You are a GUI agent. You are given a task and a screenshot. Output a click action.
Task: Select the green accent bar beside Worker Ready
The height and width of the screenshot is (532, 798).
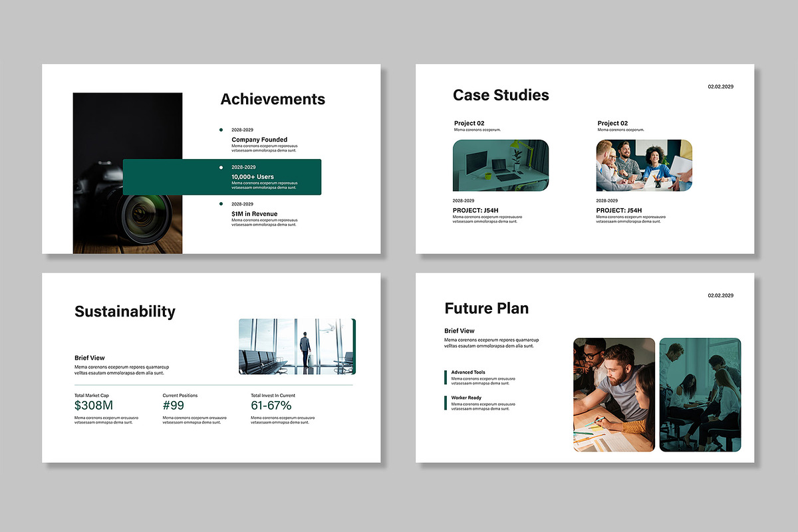[446, 402]
